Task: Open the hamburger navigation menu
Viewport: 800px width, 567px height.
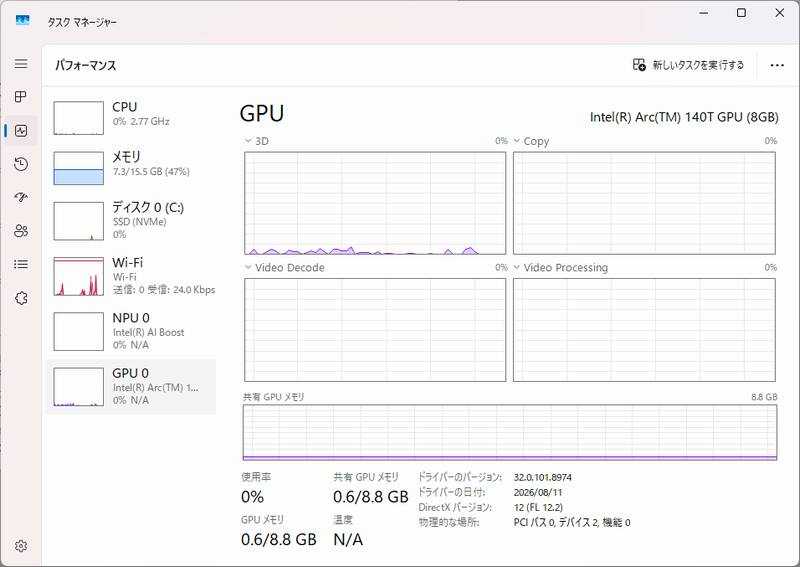Action: pos(21,63)
